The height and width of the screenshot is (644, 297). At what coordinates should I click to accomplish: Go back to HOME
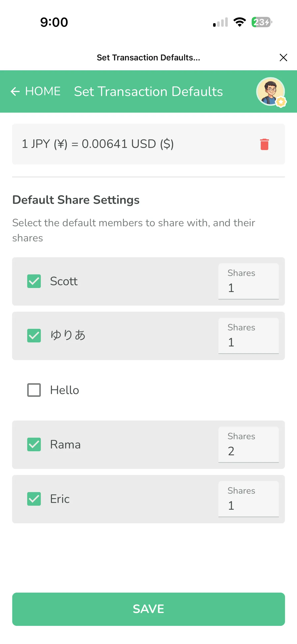(43, 91)
